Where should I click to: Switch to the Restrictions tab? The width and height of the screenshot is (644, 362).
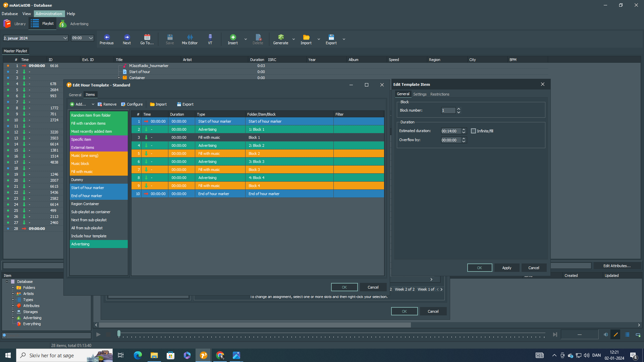pos(439,94)
